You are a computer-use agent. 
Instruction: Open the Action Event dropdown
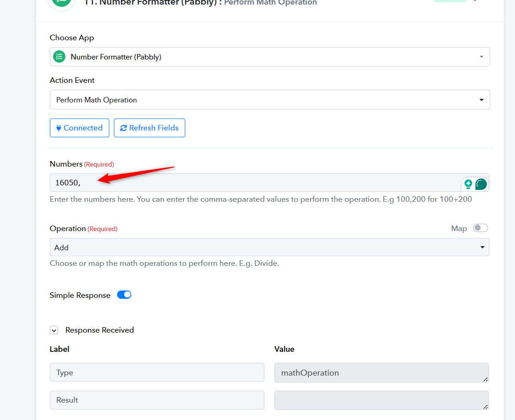[270, 100]
